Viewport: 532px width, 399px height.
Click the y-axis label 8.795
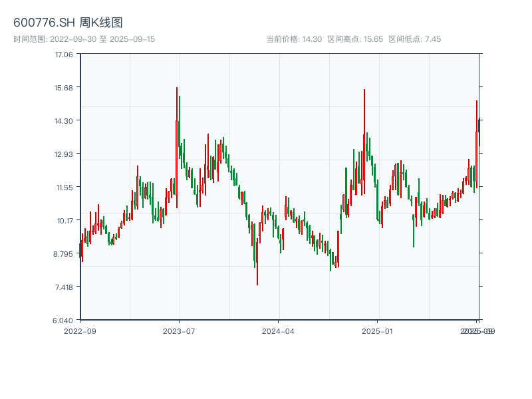[x=63, y=254]
